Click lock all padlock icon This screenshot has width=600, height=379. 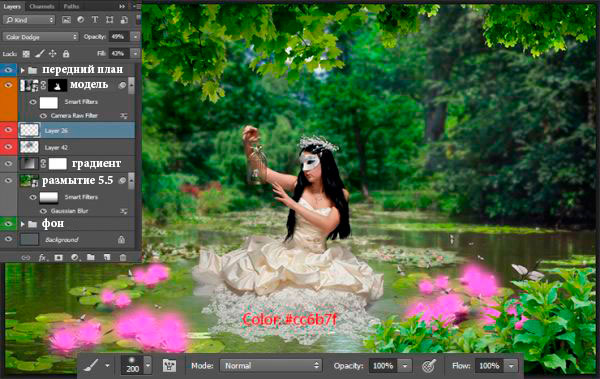66,54
